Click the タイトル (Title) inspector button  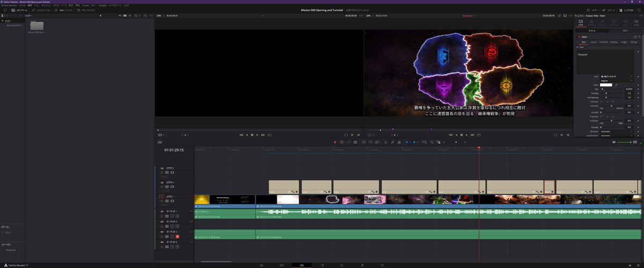click(592, 31)
